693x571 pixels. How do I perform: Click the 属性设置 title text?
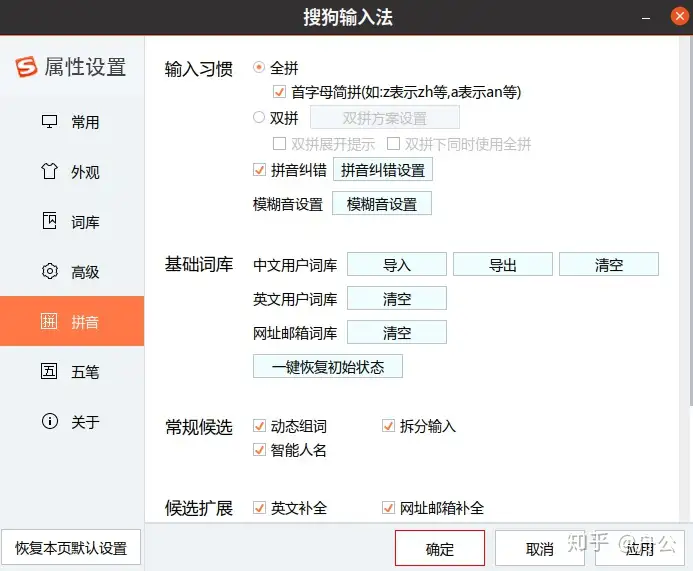85,67
